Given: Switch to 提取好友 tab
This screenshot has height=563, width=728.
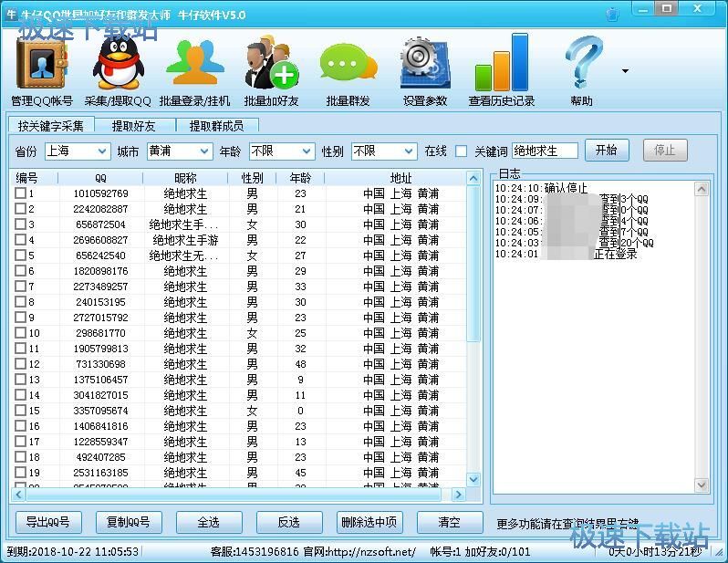Looking at the screenshot, I should [133, 125].
